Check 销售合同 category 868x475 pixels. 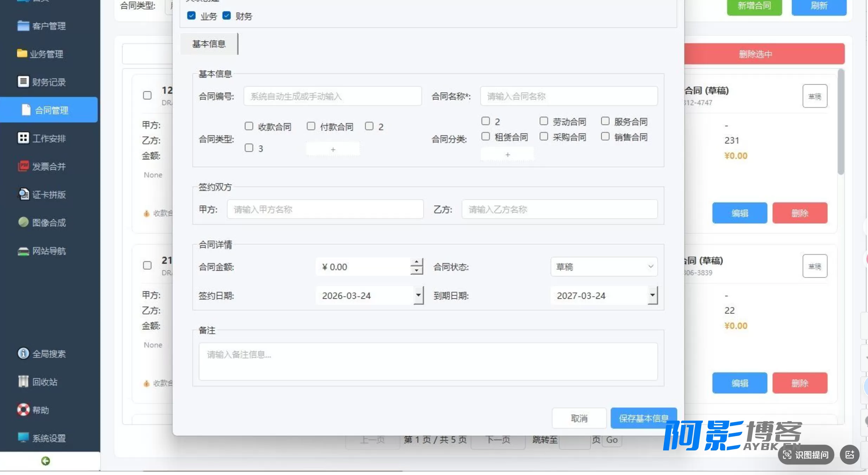click(605, 136)
